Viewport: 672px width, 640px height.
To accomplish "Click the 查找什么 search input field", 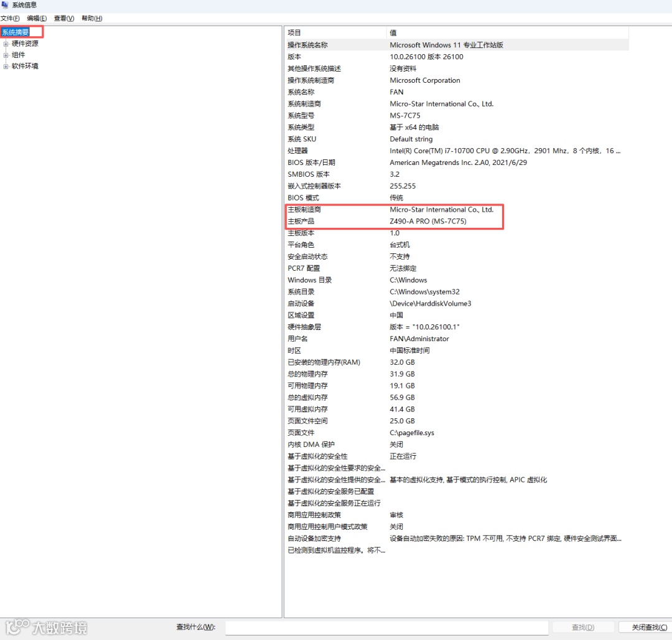I will 386,628.
